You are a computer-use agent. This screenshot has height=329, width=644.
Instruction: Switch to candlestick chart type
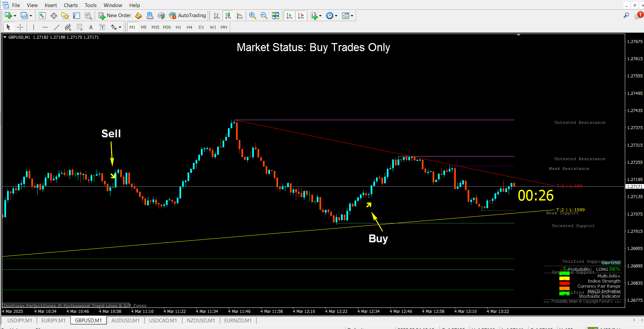coord(228,15)
